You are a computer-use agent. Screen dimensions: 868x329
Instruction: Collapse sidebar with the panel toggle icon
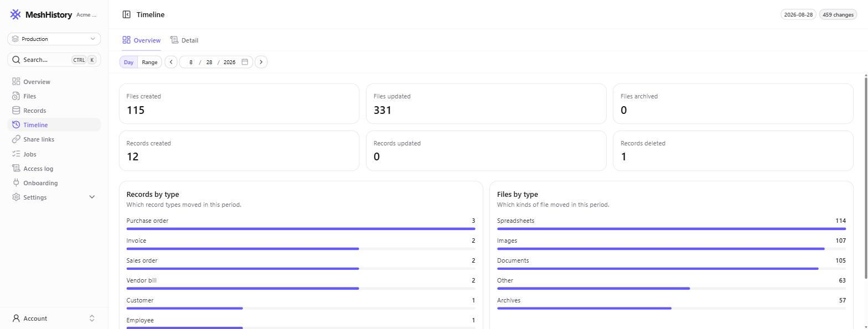click(126, 14)
